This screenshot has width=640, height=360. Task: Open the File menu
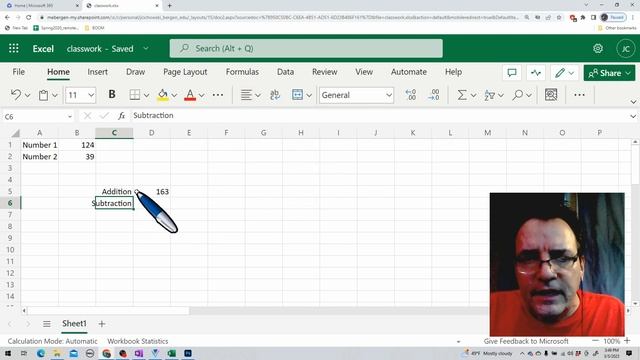pyautogui.click(x=18, y=72)
